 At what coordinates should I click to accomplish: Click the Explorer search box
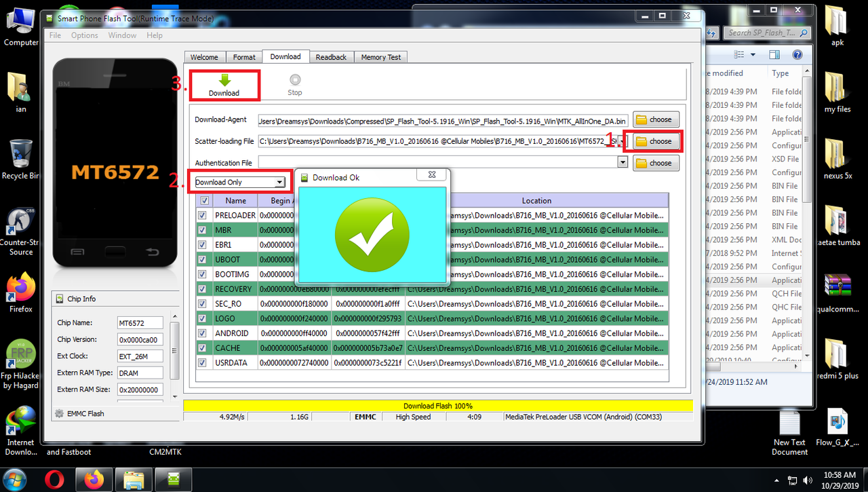click(x=768, y=32)
